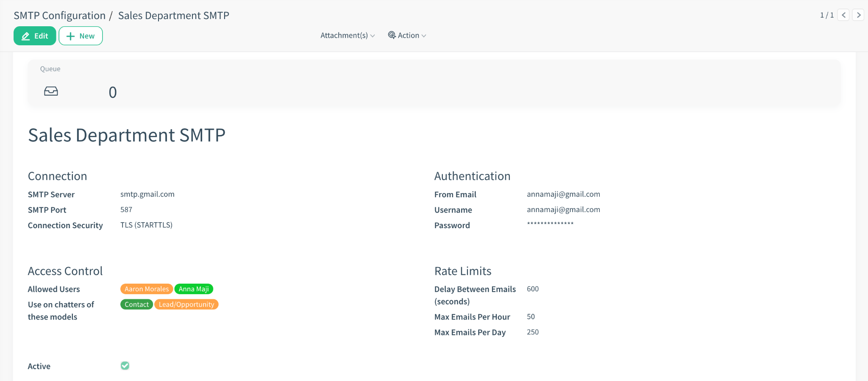Go to previous record with left arrow

tap(843, 15)
